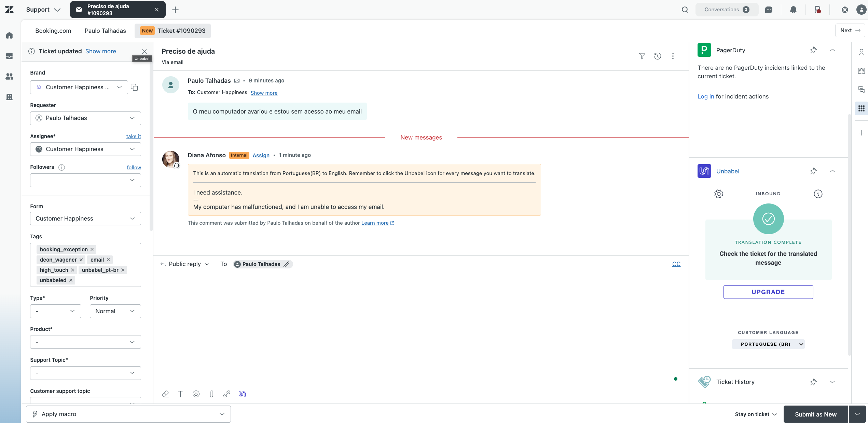This screenshot has height=423, width=868.
Task: Insert an emoji in reply
Action: (196, 394)
